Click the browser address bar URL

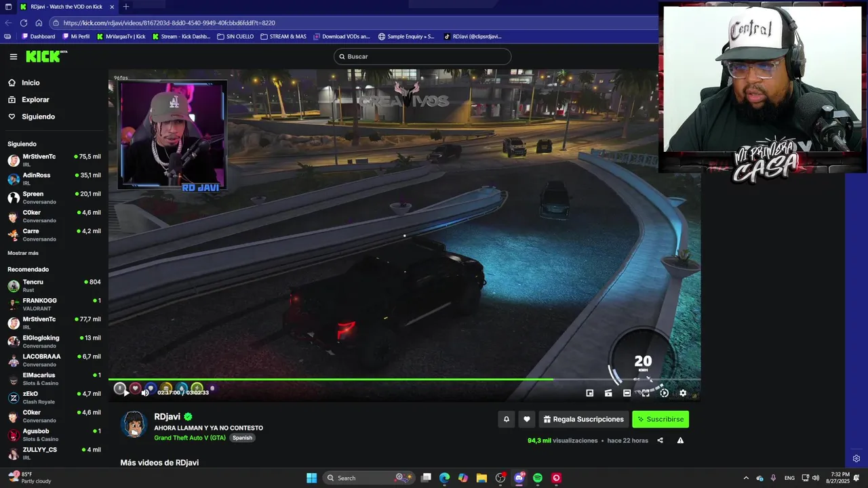170,22
